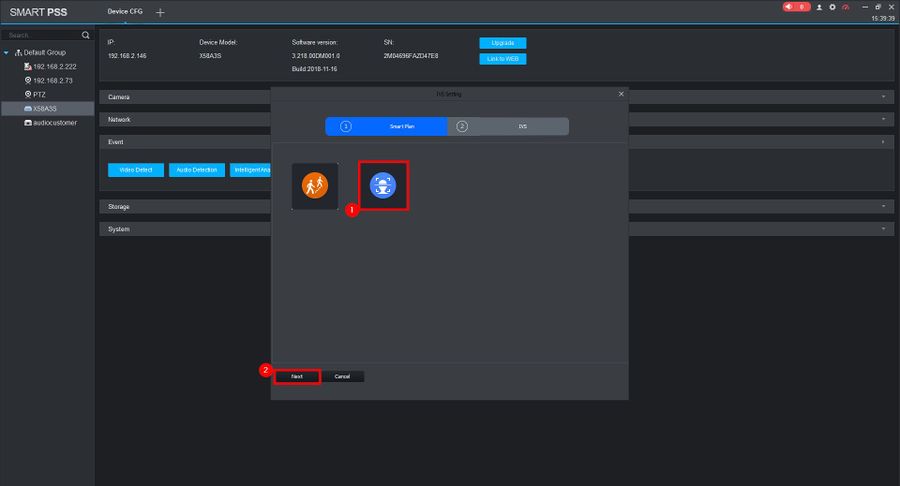
Task: Expand the Network section
Action: [x=185, y=119]
